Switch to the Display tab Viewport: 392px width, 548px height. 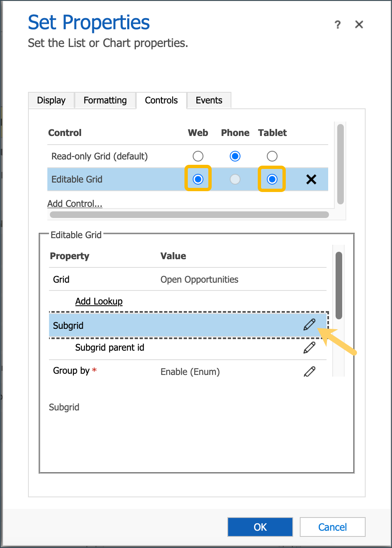point(51,100)
